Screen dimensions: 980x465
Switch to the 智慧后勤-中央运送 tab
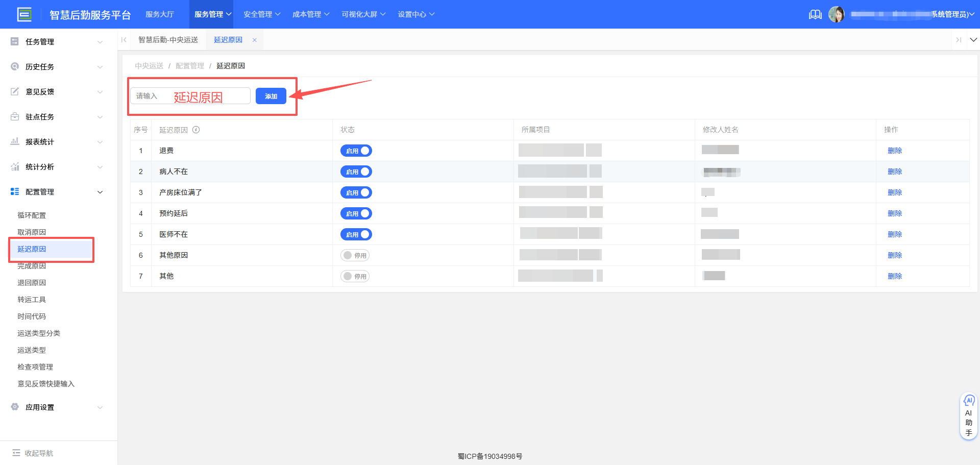point(168,40)
